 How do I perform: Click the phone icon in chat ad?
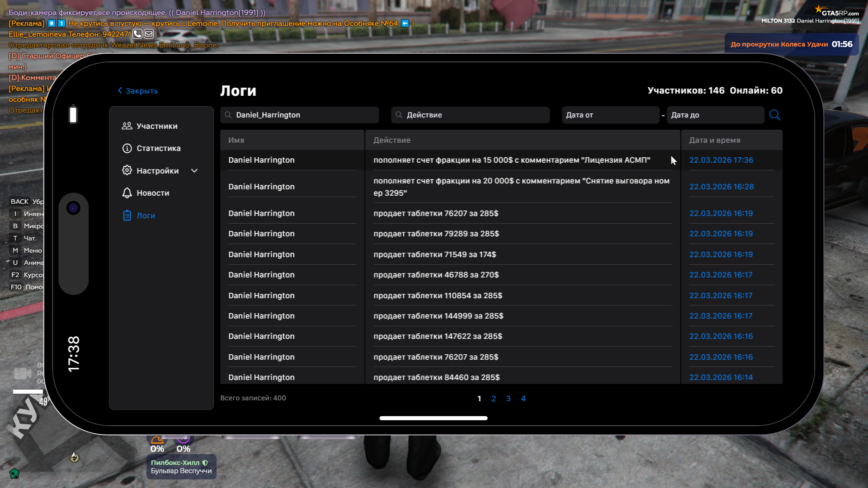point(137,34)
